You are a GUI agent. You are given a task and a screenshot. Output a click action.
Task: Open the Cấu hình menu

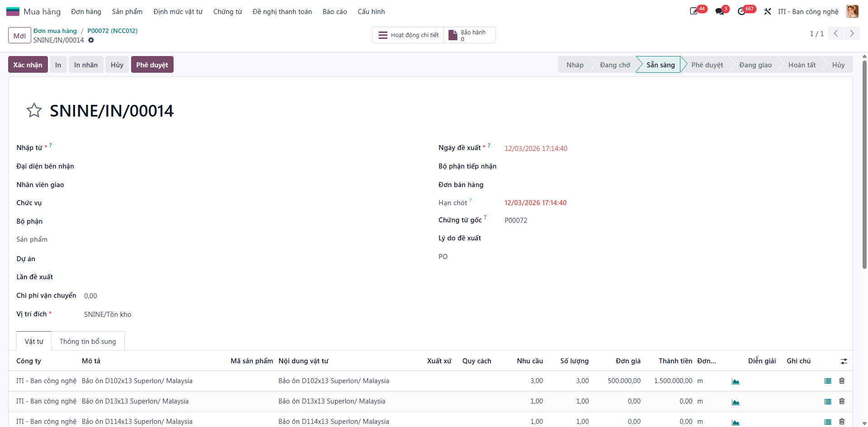tap(371, 11)
